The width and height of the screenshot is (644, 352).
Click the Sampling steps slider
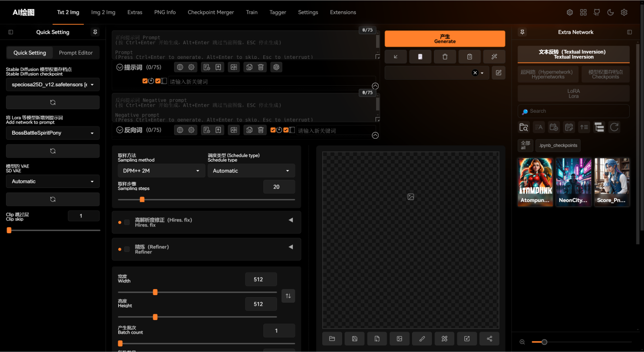(206, 200)
